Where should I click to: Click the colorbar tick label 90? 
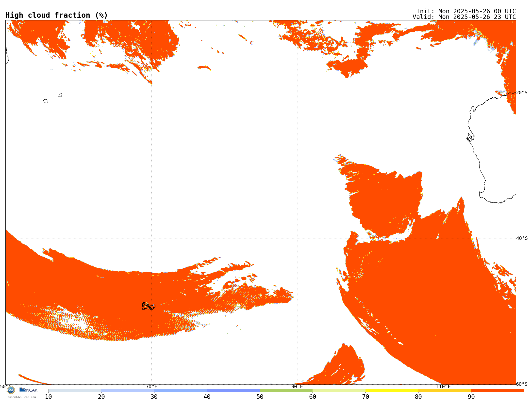point(471,397)
